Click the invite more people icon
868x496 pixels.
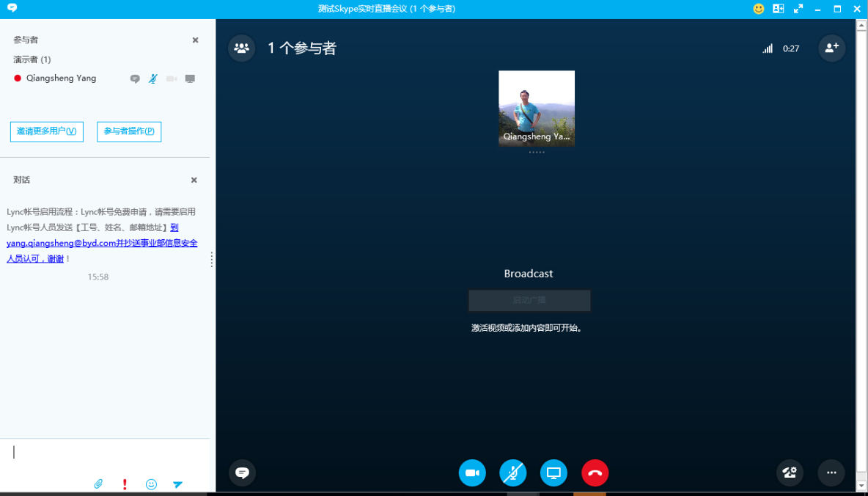click(831, 48)
